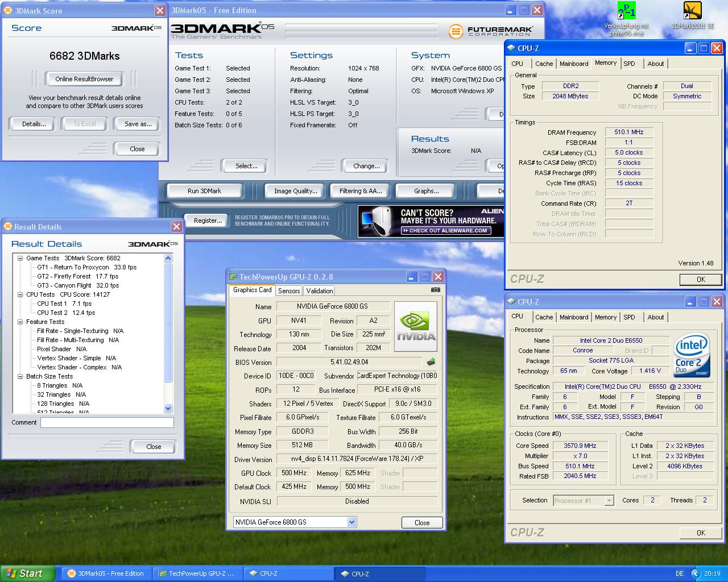The height and width of the screenshot is (582, 728).
Task: Click scroll down arrow in Result Details
Action: (168, 408)
